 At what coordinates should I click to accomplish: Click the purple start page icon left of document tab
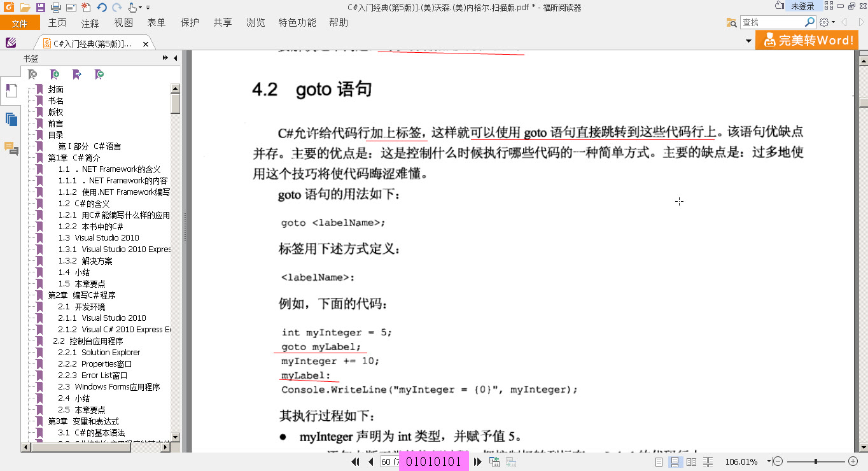click(11, 43)
